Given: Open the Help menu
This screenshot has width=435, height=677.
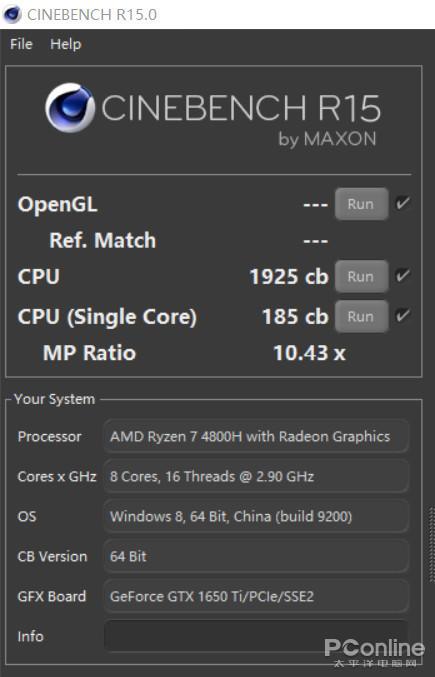Looking at the screenshot, I should tap(66, 44).
